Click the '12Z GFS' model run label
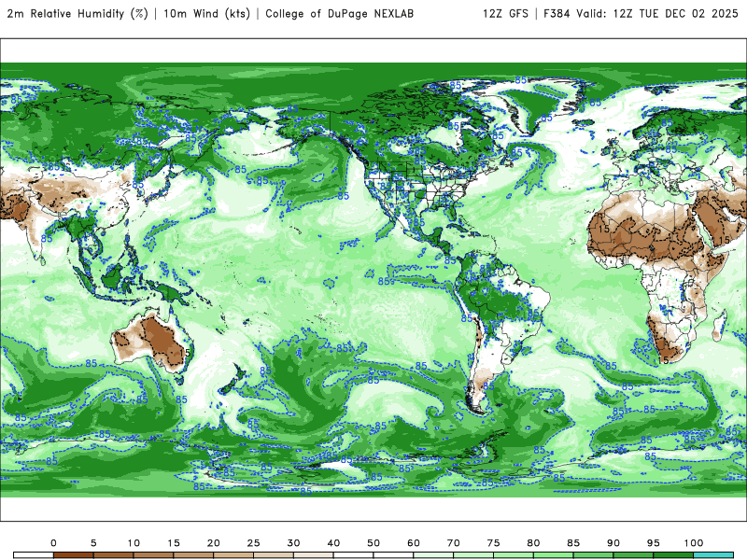This screenshot has height=560, width=747. [x=505, y=13]
